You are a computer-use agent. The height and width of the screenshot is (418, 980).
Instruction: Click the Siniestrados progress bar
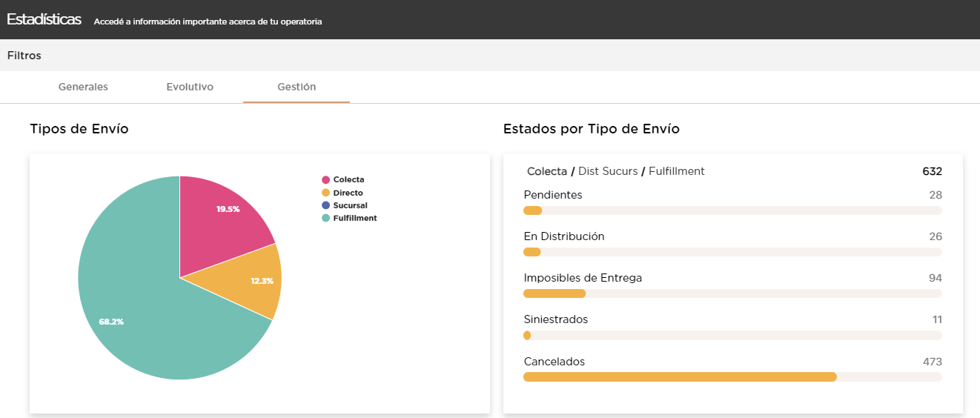[732, 335]
